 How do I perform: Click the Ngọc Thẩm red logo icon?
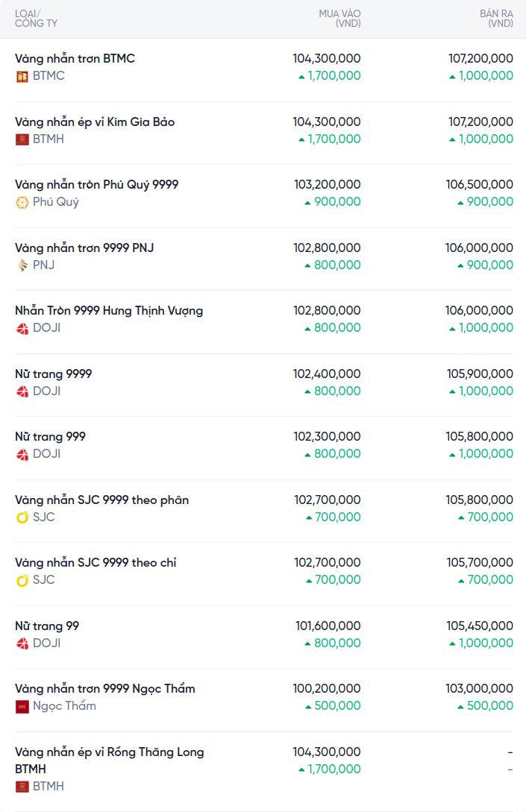pyautogui.click(x=22, y=706)
